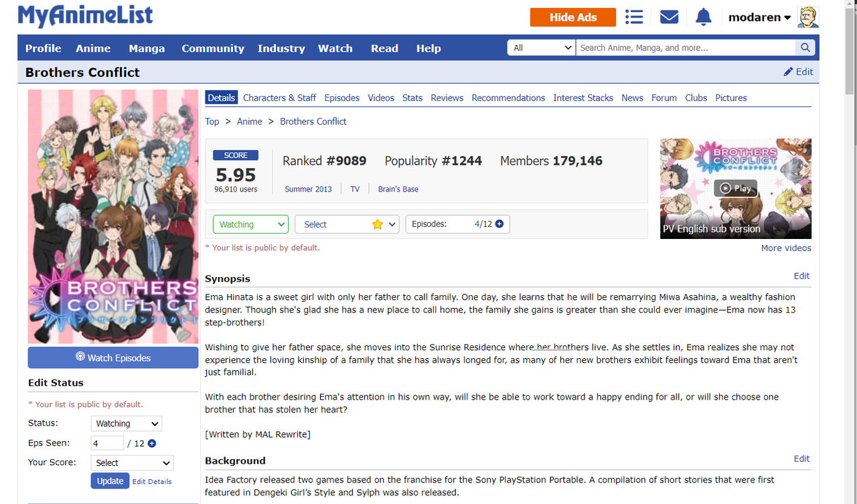
Task: Click the modaren profile avatar
Action: pyautogui.click(x=808, y=17)
